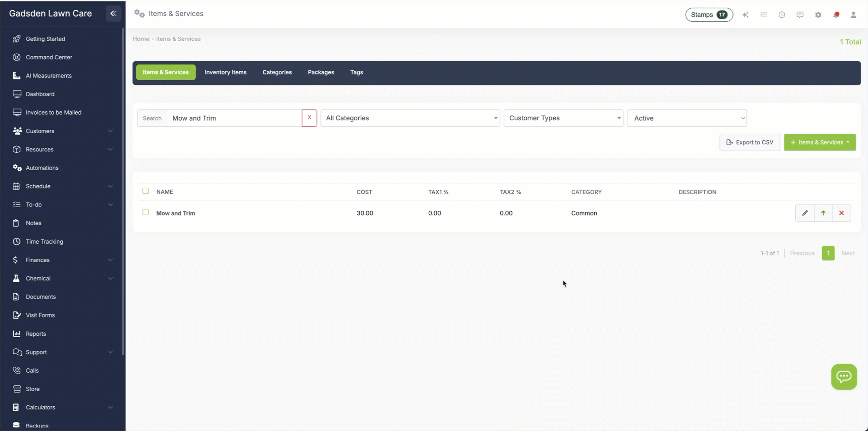Toggle the select-all checkbox in table header
Screen dimensions: 868x431
click(x=146, y=191)
